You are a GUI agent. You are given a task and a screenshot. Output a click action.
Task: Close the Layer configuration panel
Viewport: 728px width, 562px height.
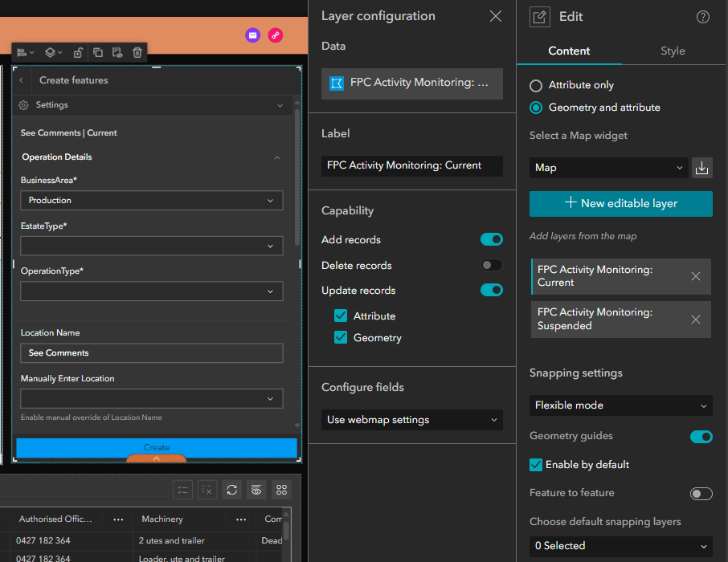(496, 16)
